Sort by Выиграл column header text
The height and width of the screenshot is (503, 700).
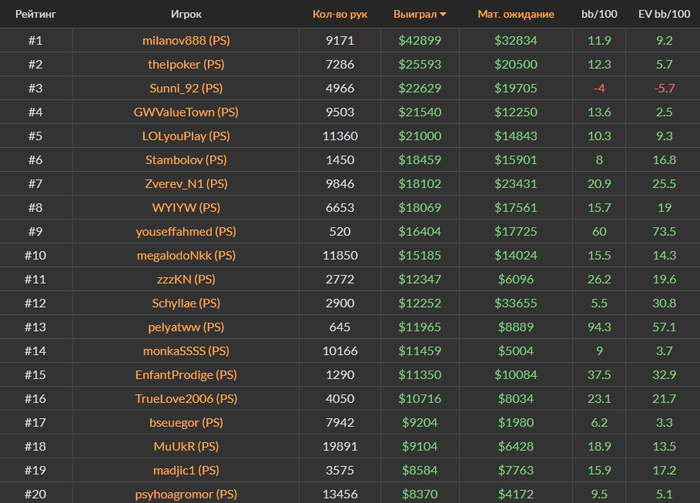pyautogui.click(x=414, y=16)
